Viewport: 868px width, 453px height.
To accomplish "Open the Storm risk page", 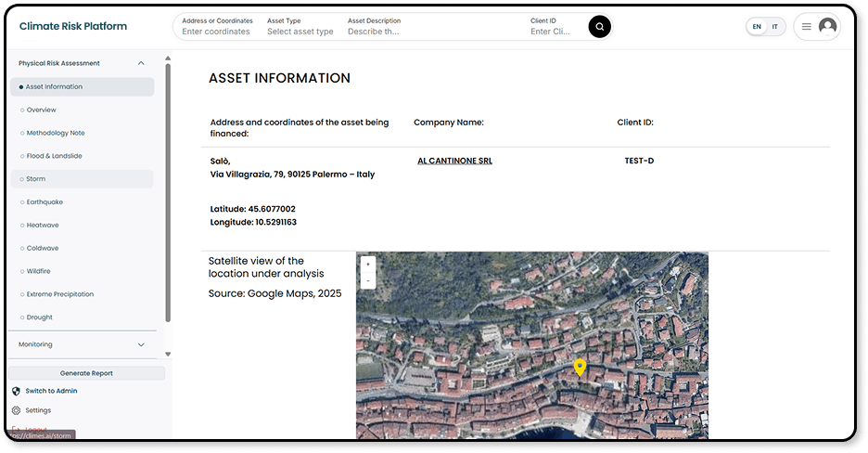I will click(x=82, y=179).
